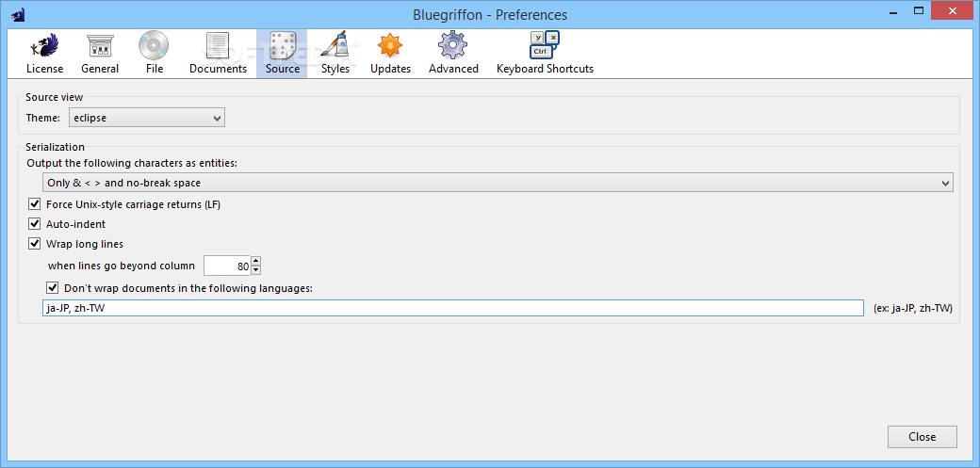
Task: Increase the wrap column value with up arrow
Action: pyautogui.click(x=255, y=261)
